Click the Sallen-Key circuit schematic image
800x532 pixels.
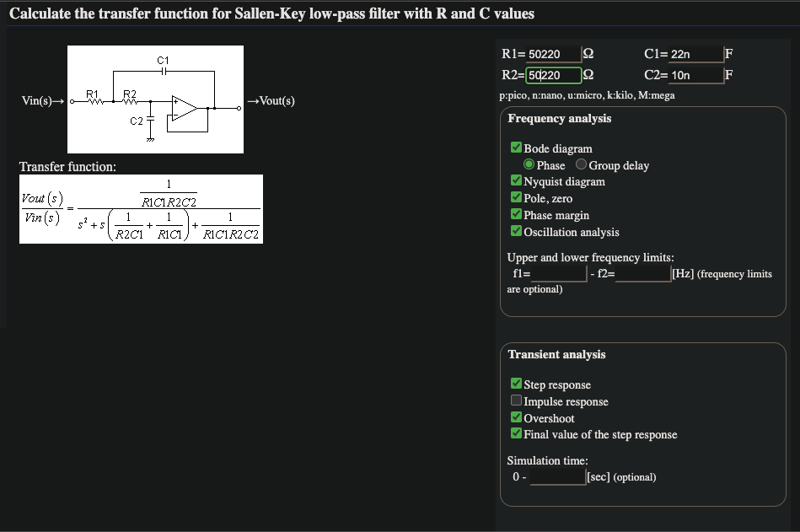(x=156, y=99)
